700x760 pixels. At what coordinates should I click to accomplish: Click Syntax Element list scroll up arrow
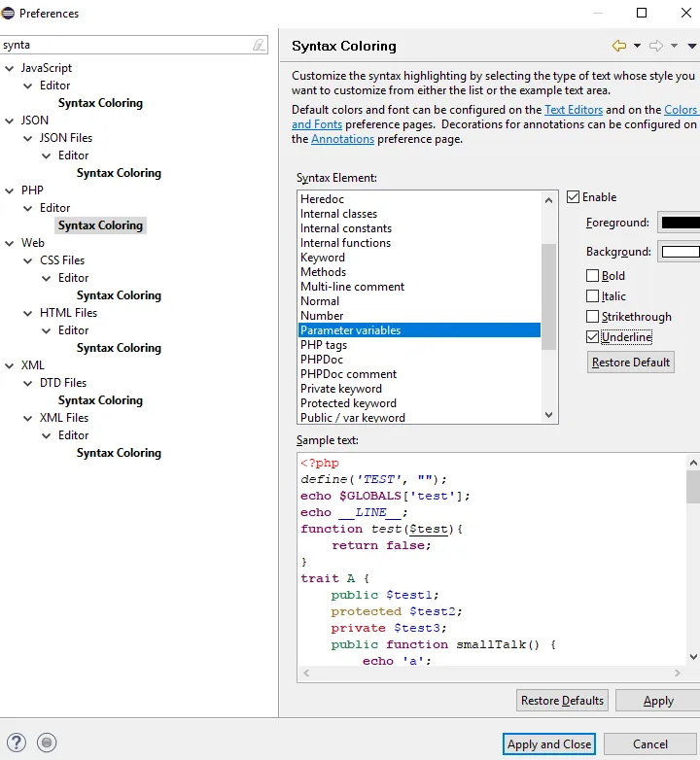[548, 200]
